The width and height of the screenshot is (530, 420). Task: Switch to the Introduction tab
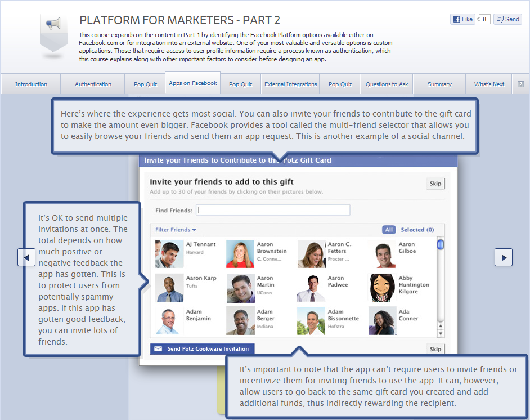pyautogui.click(x=31, y=84)
